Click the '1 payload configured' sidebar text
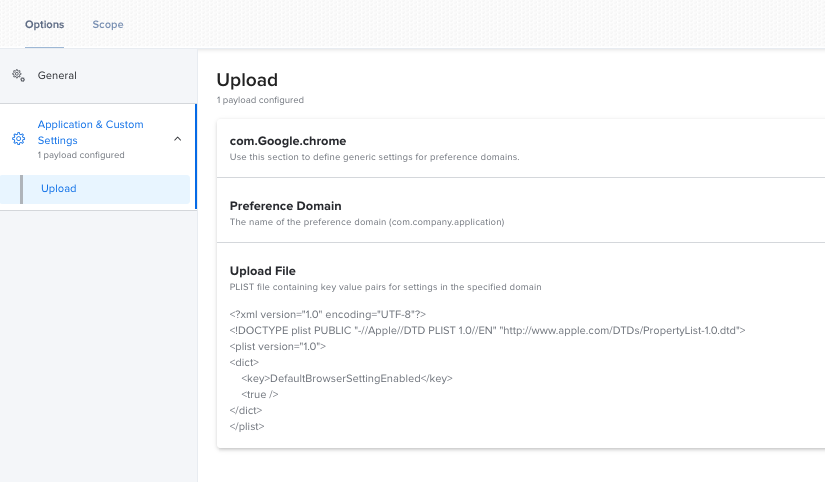 point(81,155)
